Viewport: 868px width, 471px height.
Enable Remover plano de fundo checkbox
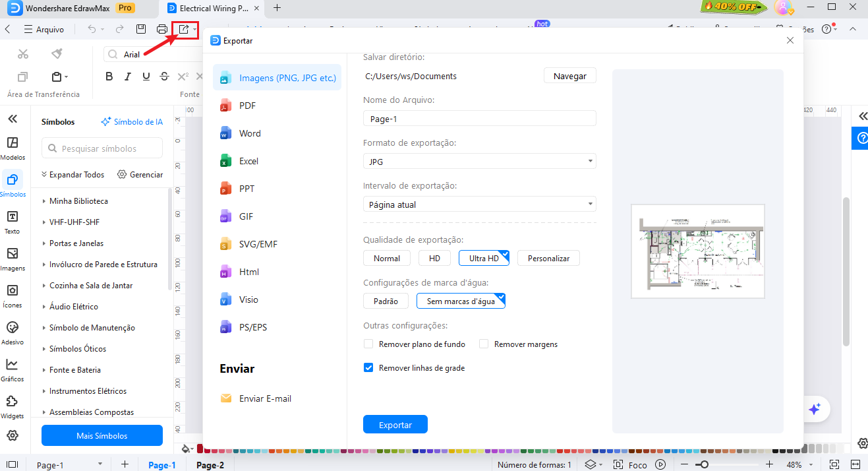coord(369,344)
